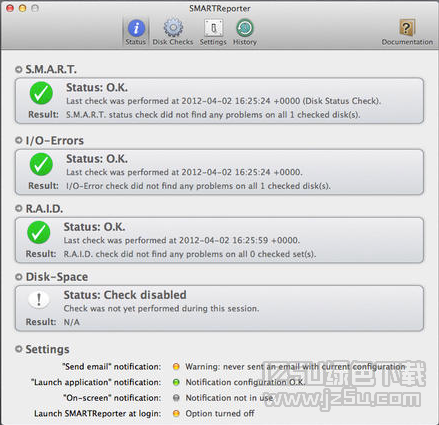Click the R.A.I.D. result about 0 checked set(s)
Viewport: 439px width, 425px height.
tap(190, 254)
